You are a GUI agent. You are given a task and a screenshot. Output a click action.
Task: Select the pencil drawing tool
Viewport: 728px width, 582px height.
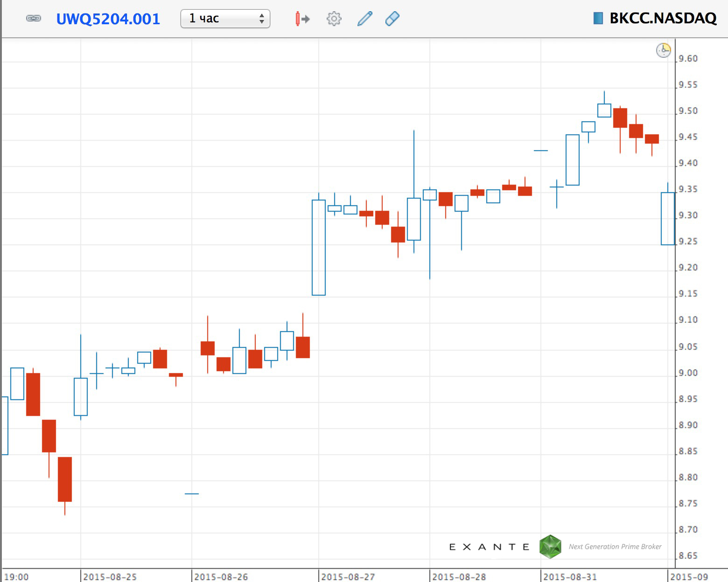point(364,19)
